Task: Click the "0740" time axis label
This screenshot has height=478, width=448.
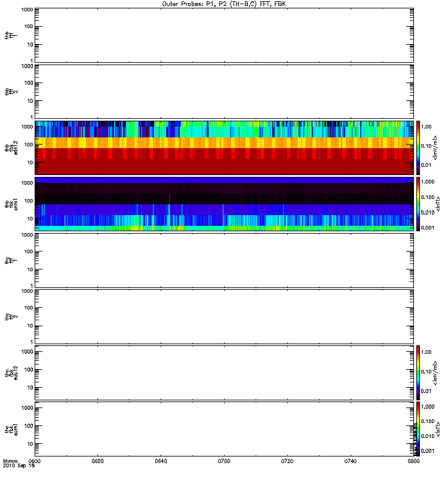Action: (x=351, y=461)
